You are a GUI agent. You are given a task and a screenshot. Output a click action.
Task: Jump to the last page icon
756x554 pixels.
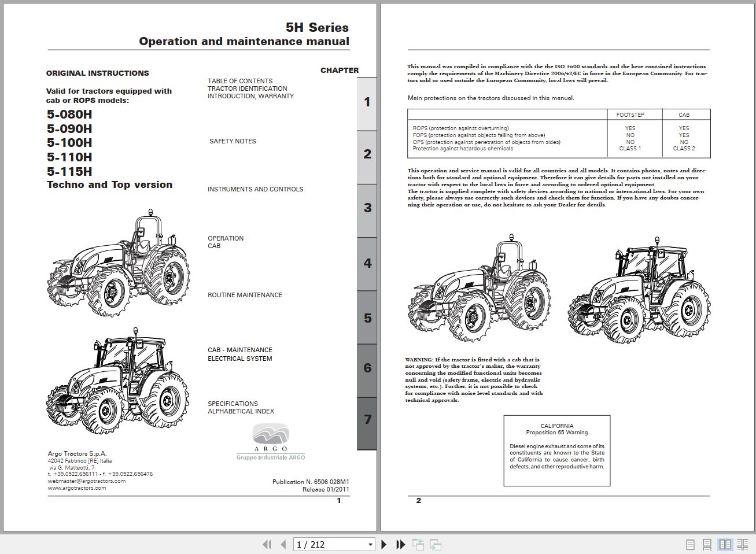[400, 544]
